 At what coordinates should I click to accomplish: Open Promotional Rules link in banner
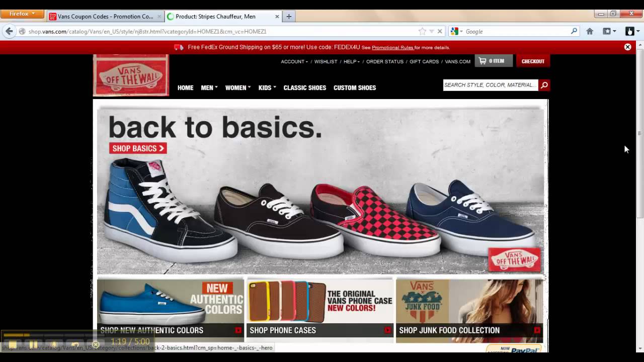point(392,48)
